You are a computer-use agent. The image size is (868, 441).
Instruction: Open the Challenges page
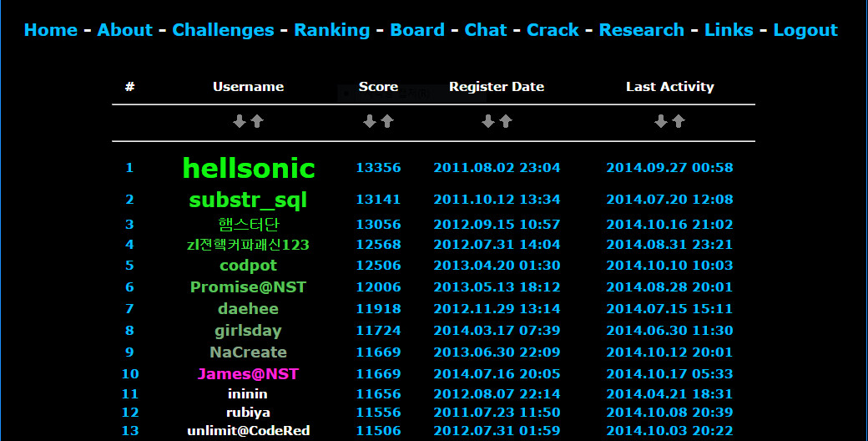[223, 30]
